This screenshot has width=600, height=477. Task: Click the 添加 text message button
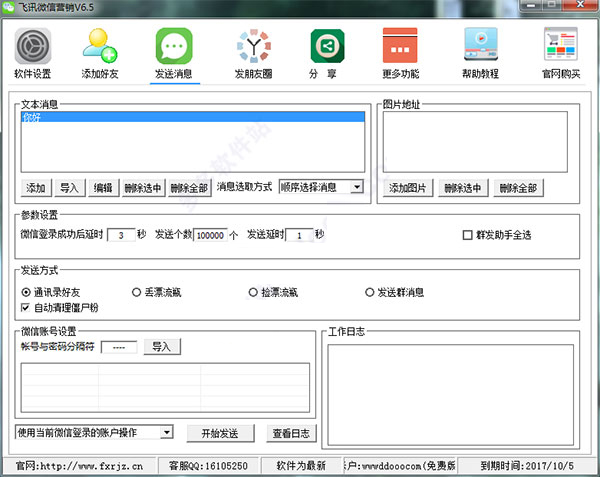(36, 188)
